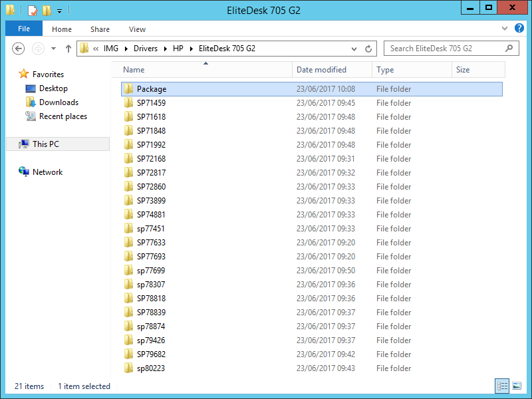The width and height of the screenshot is (532, 399).
Task: Click the sp80223 folder name
Action: click(x=151, y=368)
